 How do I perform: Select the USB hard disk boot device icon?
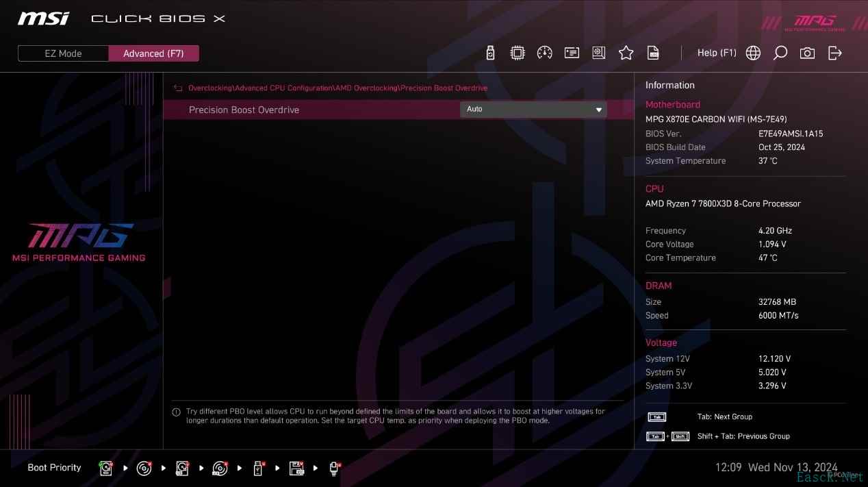pos(182,468)
